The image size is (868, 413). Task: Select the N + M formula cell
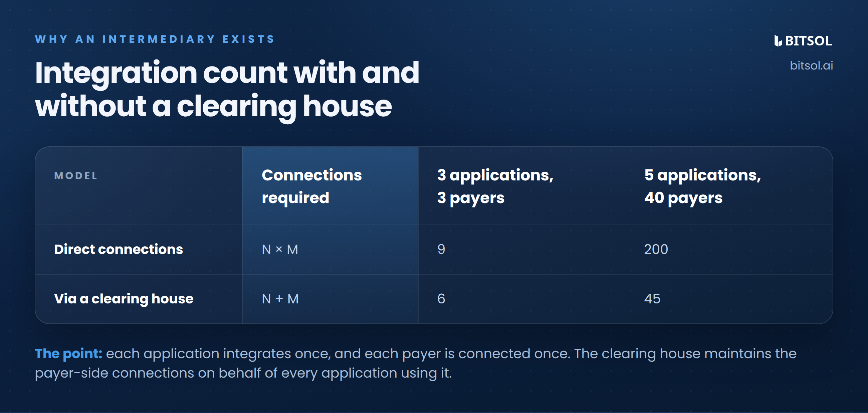point(280,299)
